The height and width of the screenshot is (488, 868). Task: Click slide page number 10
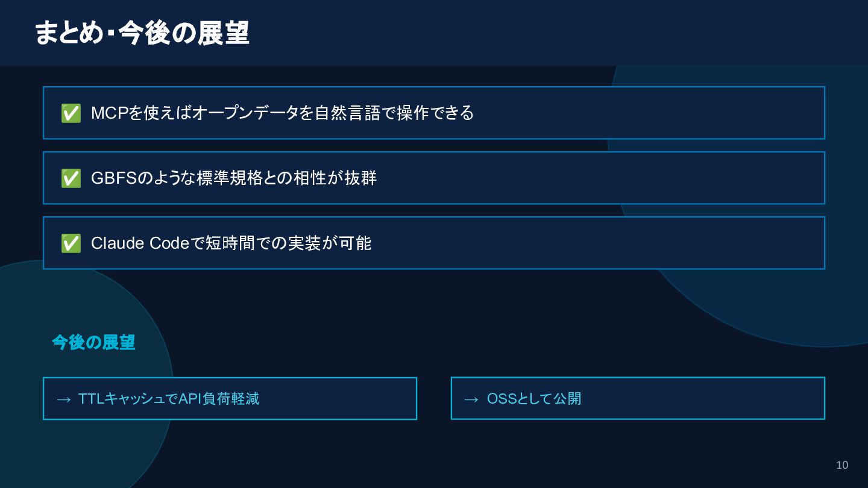842,465
